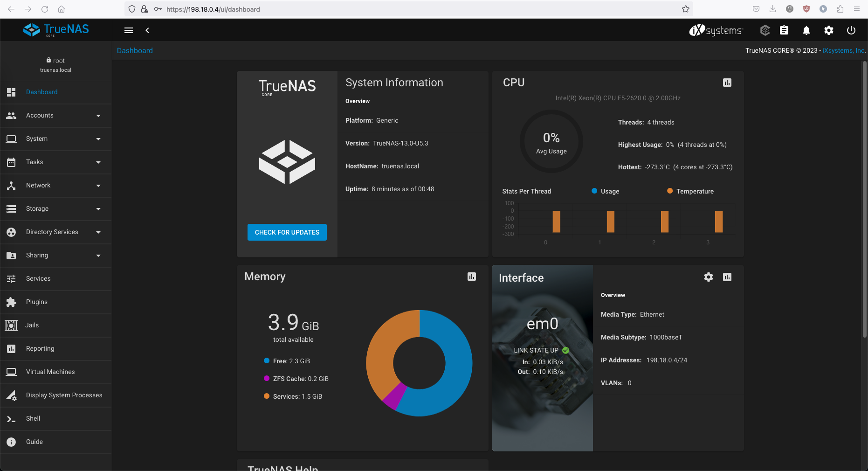Expand the Storage menu
Image resolution: width=868 pixels, height=471 pixels.
56,209
